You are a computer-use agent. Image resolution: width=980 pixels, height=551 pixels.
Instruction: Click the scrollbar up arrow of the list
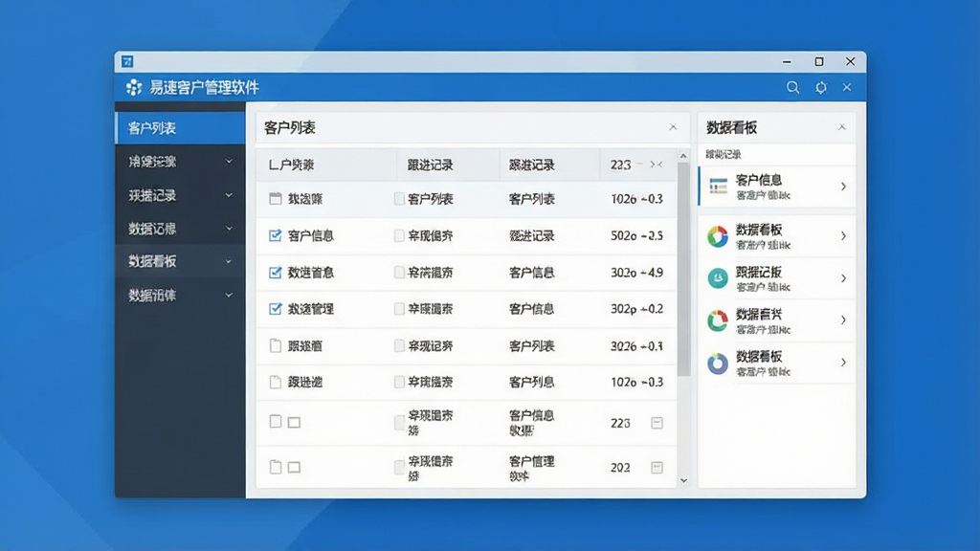[x=683, y=156]
